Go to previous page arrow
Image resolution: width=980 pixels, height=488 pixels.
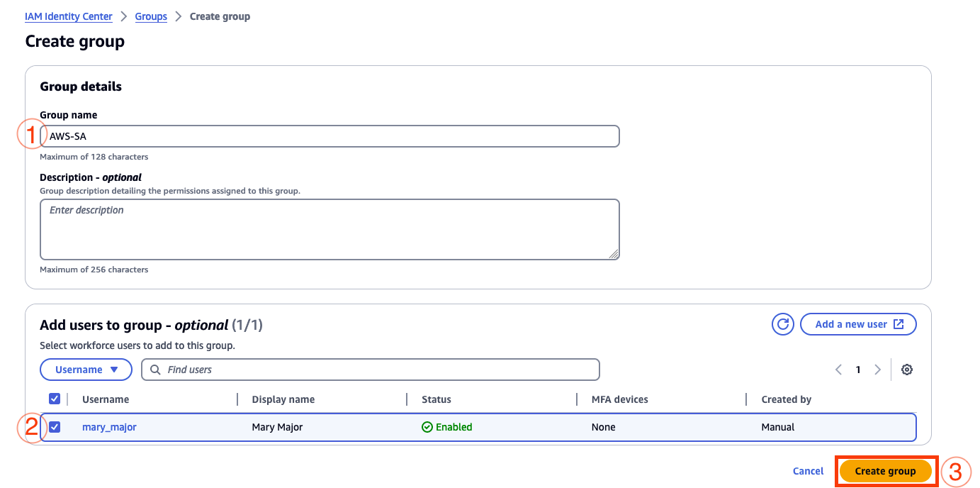[x=839, y=370]
